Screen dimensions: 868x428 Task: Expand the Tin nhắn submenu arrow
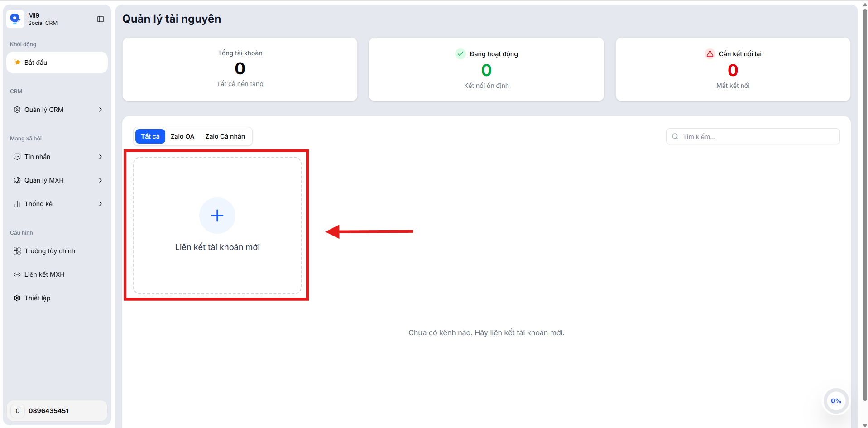101,157
